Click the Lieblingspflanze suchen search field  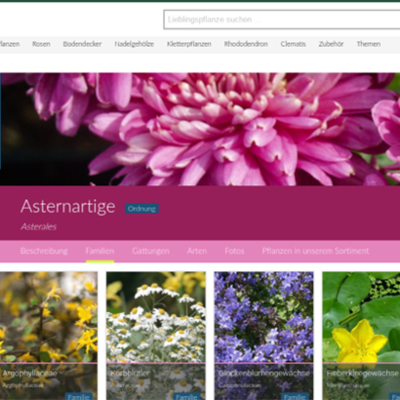[282, 20]
